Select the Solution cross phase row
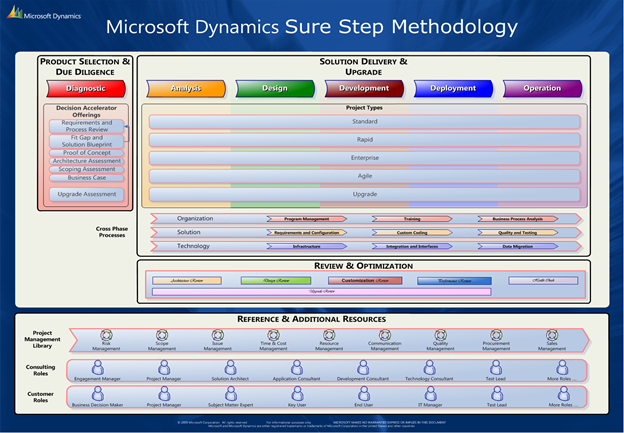This screenshot has height=433, width=624. [x=366, y=232]
